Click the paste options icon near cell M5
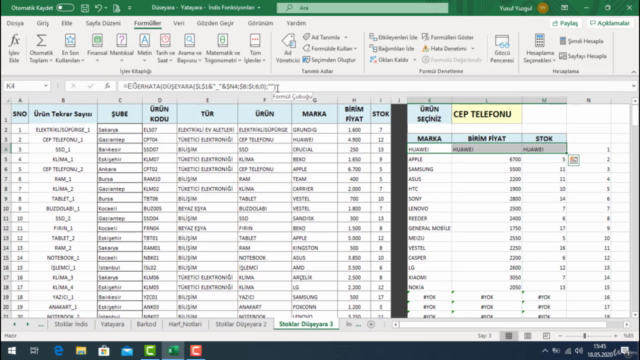The height and width of the screenshot is (360, 640). pyautogui.click(x=573, y=160)
